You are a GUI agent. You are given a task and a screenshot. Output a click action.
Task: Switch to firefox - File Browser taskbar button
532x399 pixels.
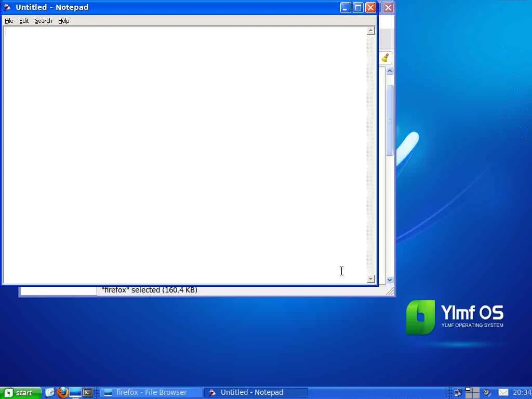[151, 393]
